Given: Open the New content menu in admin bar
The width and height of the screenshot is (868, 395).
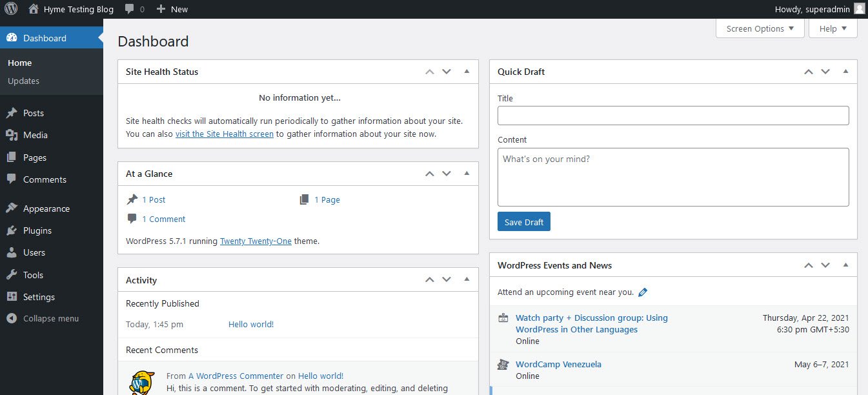Looking at the screenshot, I should tap(172, 9).
